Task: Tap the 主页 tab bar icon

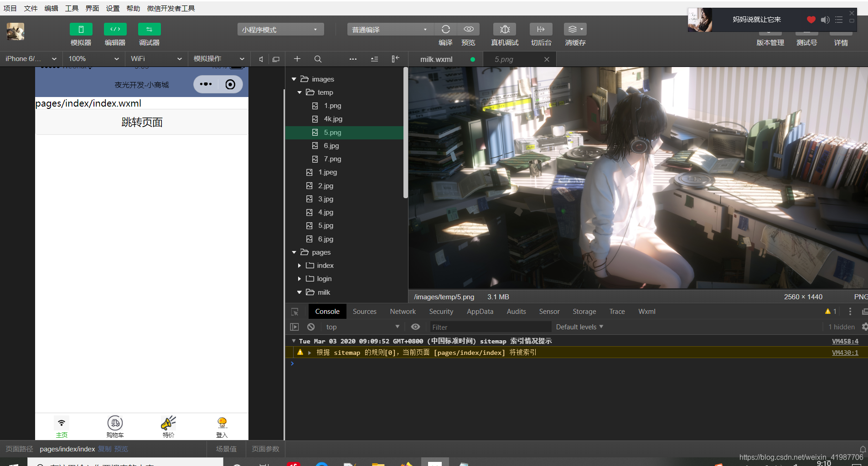Action: point(62,427)
